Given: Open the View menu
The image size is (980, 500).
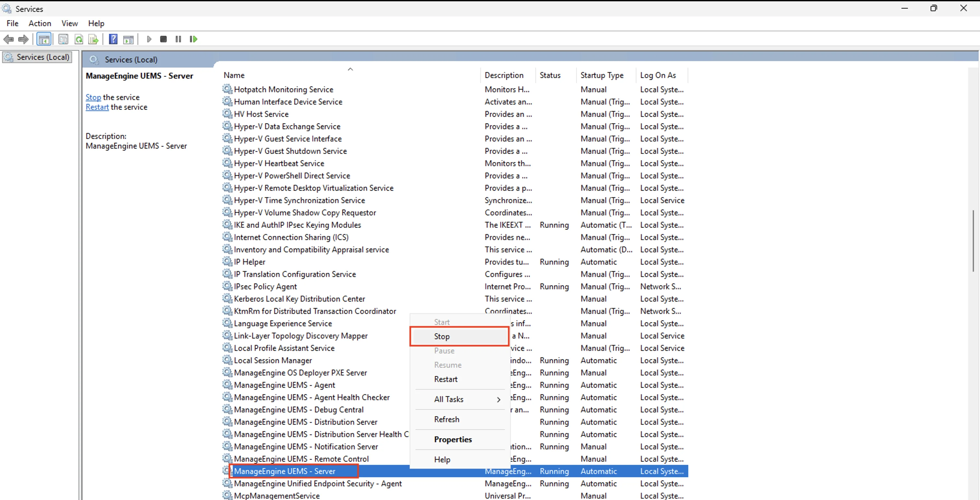Looking at the screenshot, I should (70, 23).
